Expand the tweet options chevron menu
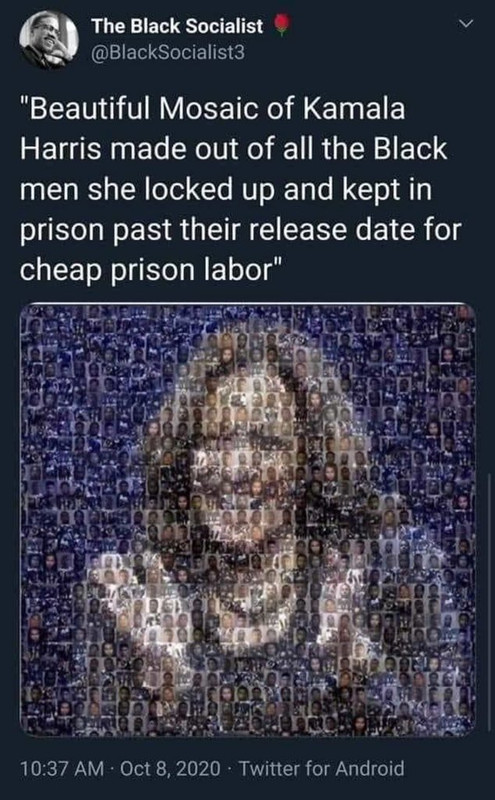495x800 pixels. point(465,23)
